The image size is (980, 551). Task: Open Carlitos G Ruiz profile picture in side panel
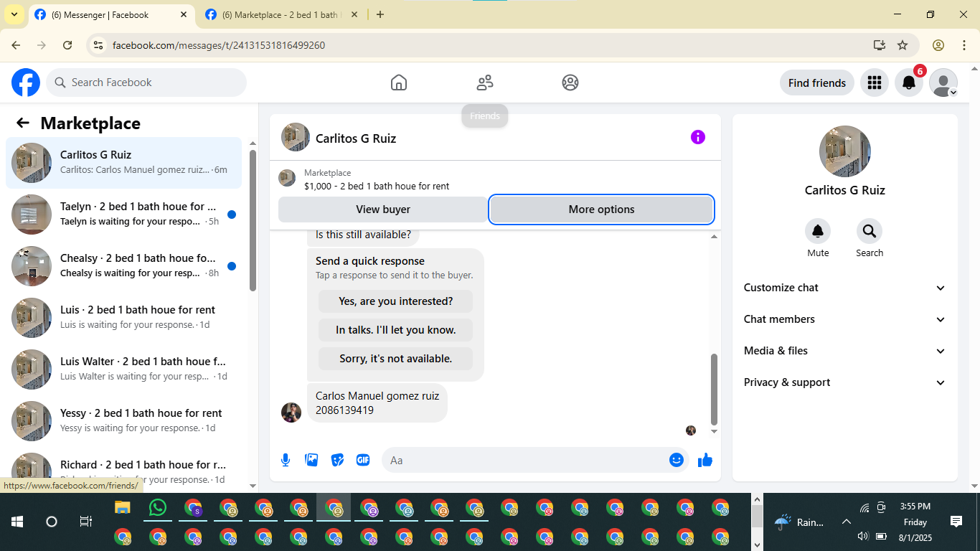point(845,151)
